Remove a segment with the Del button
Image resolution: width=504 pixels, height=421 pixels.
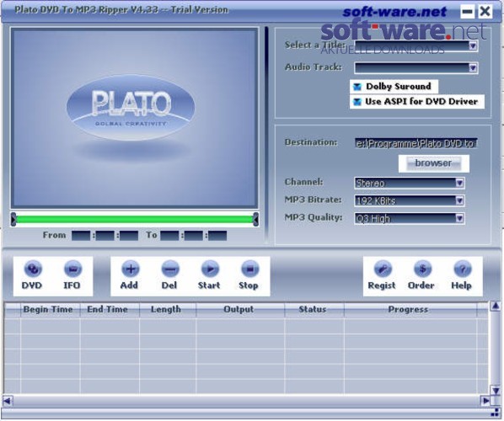169,275
